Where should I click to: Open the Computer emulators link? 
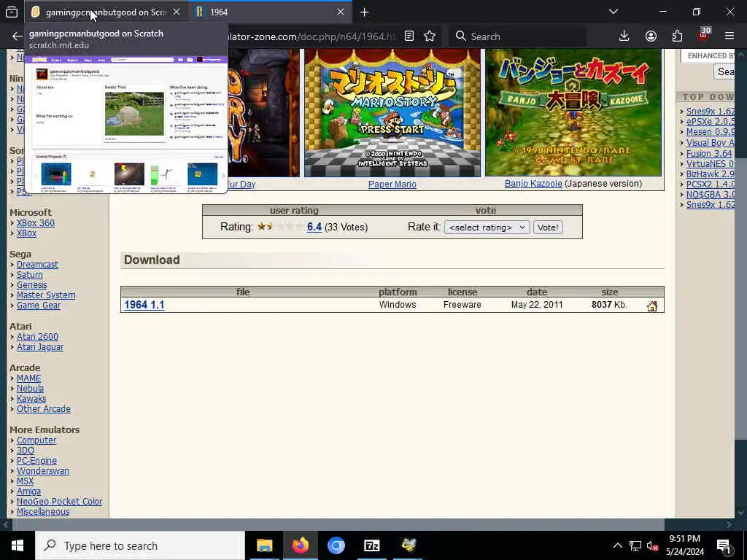[x=36, y=440]
